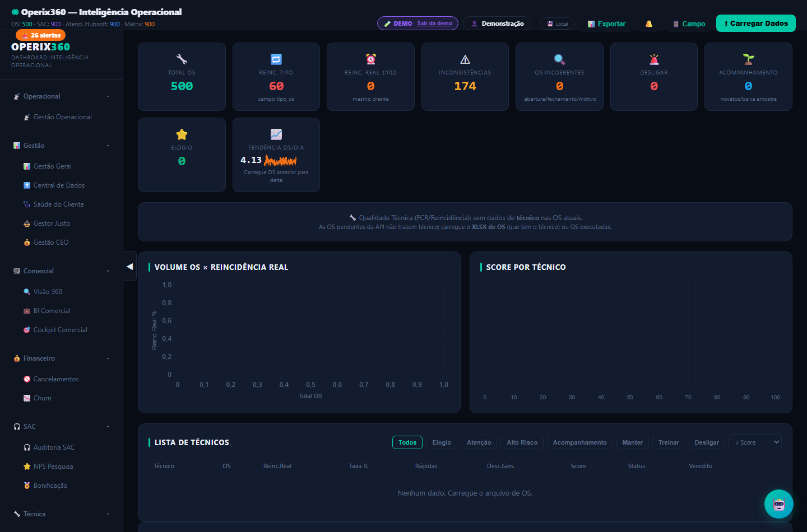The image size is (807, 532).
Task: Click the 26 alertas badge
Action: [41, 35]
